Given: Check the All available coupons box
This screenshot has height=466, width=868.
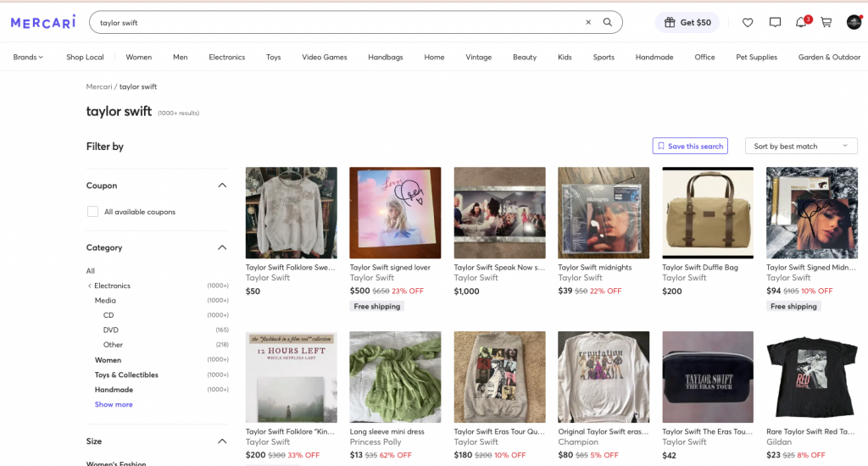Looking at the screenshot, I should click(x=92, y=212).
